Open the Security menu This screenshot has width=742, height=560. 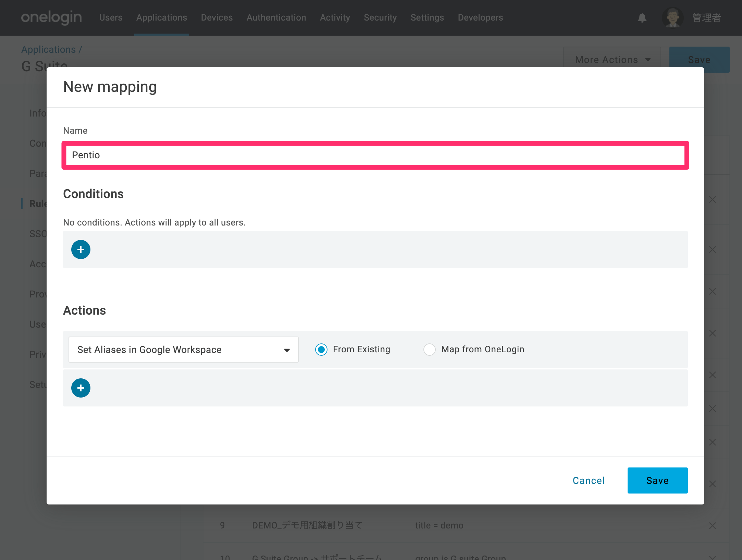(380, 17)
